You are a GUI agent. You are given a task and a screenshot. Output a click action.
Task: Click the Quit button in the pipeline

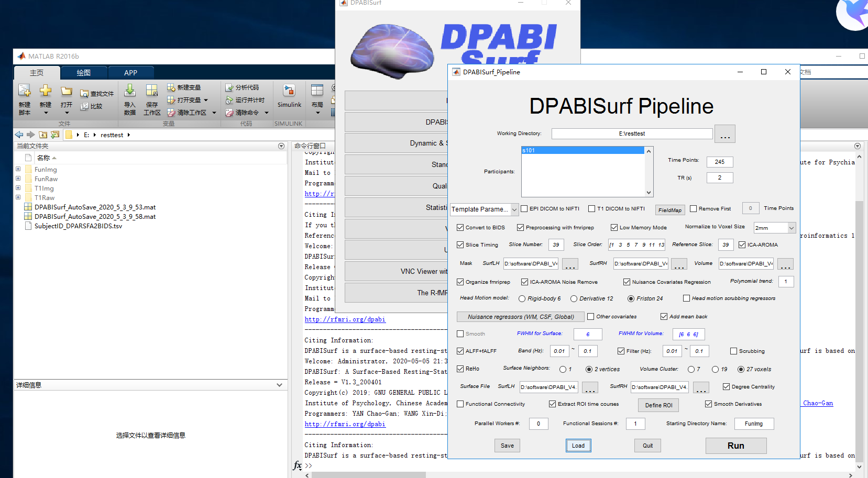[648, 446]
